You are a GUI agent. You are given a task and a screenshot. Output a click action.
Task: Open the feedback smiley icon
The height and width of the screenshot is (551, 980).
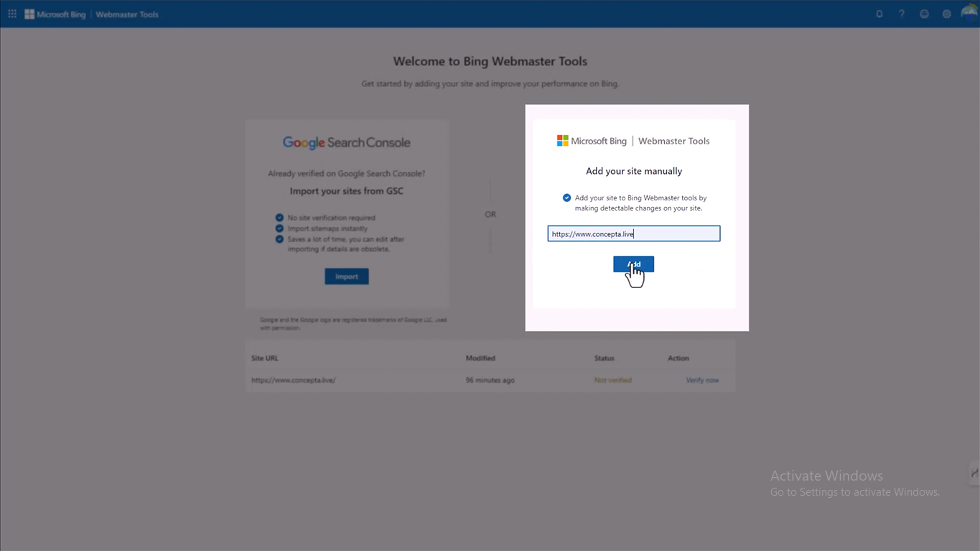click(924, 14)
